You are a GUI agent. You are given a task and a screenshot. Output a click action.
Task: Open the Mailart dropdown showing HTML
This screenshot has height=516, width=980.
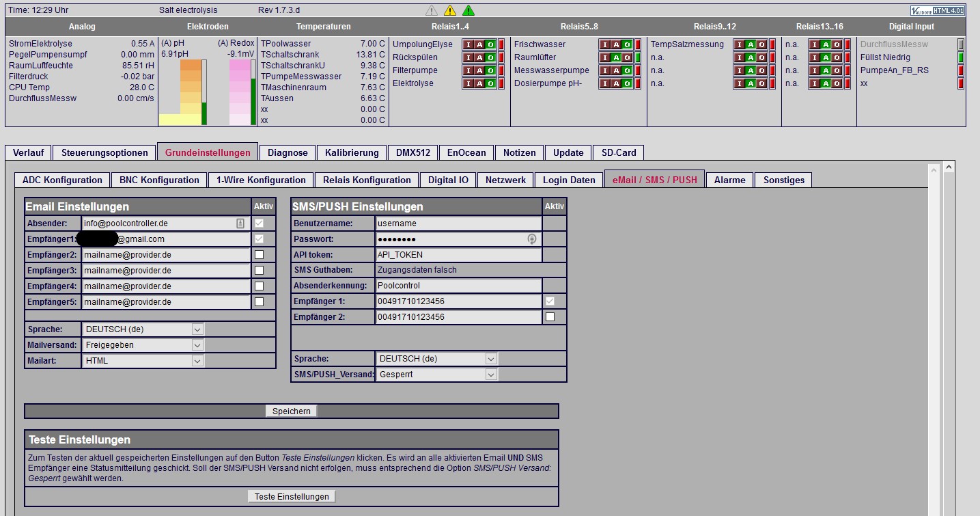pos(143,361)
